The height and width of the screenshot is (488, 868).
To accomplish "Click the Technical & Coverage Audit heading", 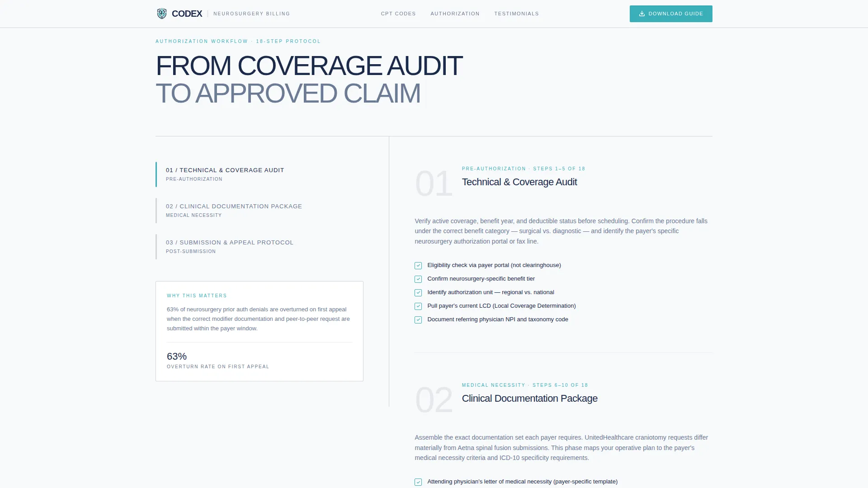I will click(519, 182).
